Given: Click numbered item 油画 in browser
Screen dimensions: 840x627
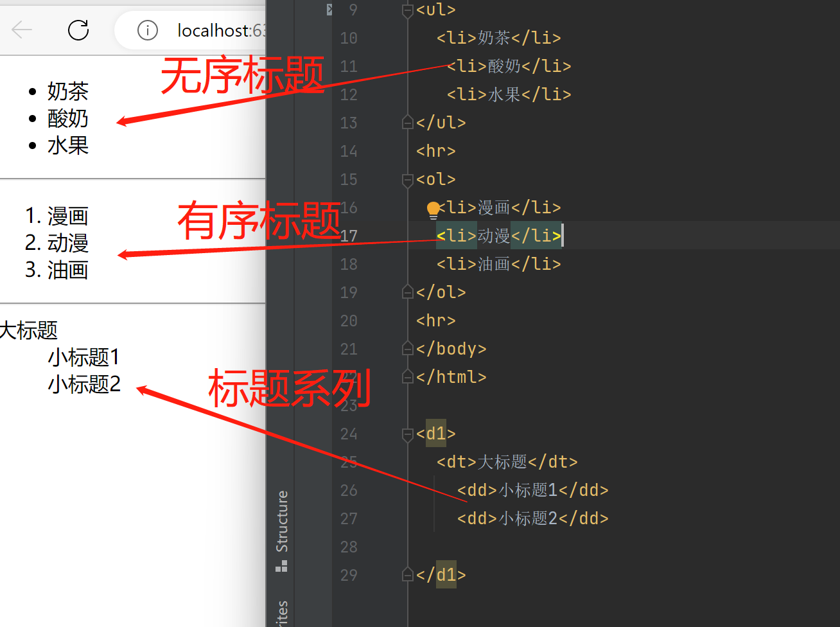Looking at the screenshot, I should (67, 270).
